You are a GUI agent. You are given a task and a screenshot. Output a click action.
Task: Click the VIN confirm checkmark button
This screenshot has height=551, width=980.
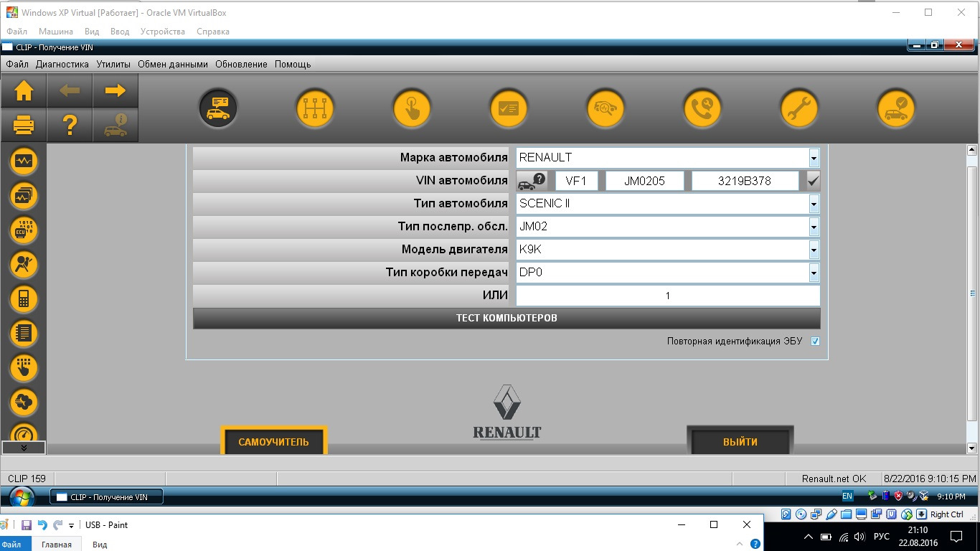pos(813,181)
